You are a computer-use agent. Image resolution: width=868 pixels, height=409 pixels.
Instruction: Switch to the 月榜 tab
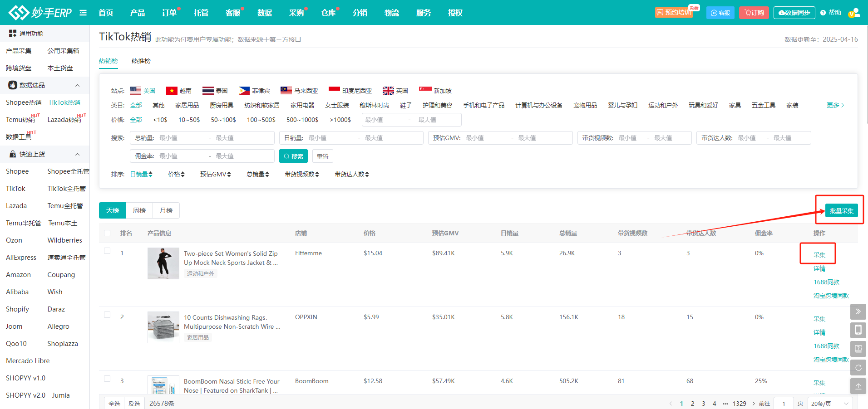coord(166,210)
